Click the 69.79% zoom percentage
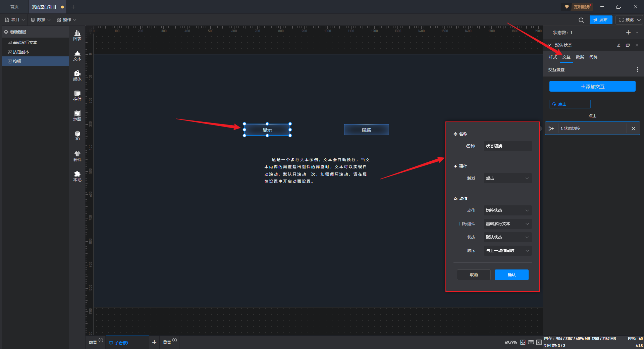 tap(511, 342)
